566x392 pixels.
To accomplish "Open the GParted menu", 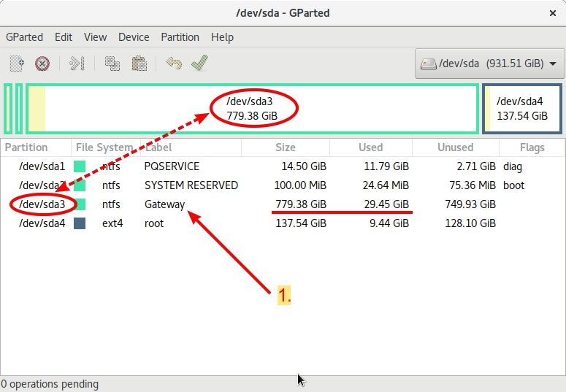I will (x=24, y=37).
